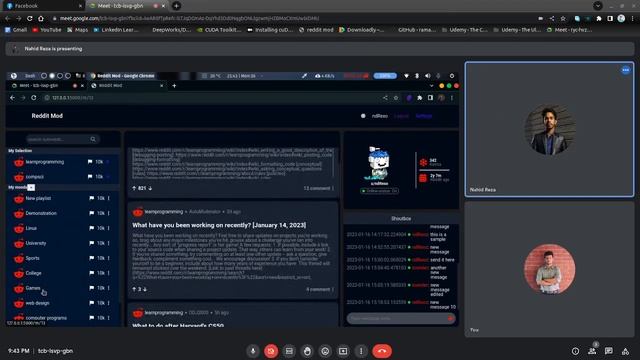Open the Maps bookmark
This screenshot has width=640, height=360.
[x=78, y=30]
